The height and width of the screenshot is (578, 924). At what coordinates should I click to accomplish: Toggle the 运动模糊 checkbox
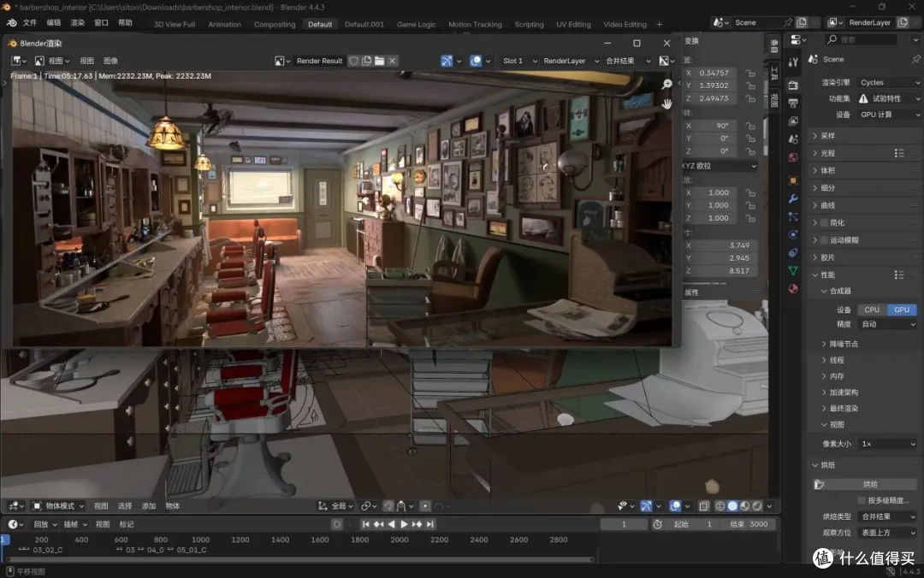coord(824,240)
